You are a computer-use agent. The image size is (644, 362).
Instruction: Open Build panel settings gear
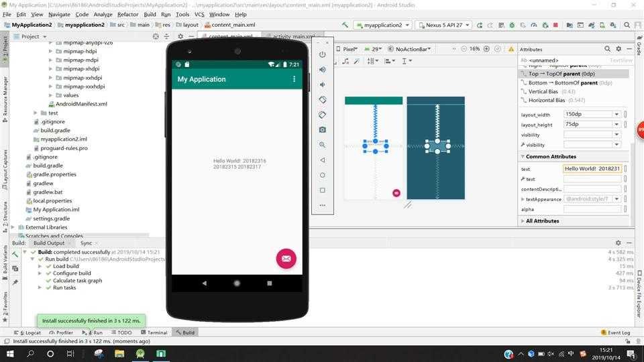coord(618,243)
